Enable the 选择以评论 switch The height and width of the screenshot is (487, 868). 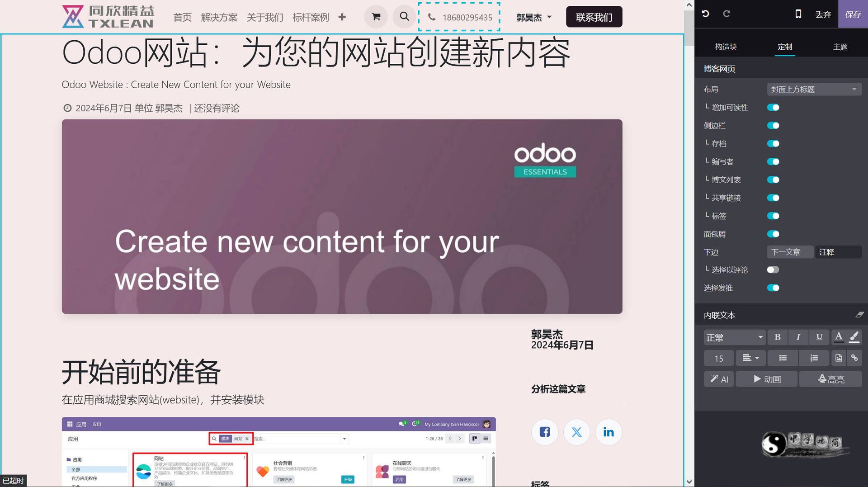coord(773,270)
